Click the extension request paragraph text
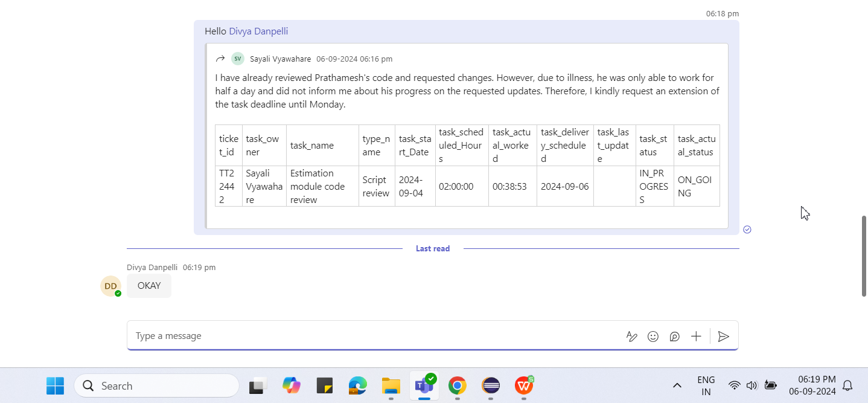This screenshot has width=868, height=403. (467, 91)
